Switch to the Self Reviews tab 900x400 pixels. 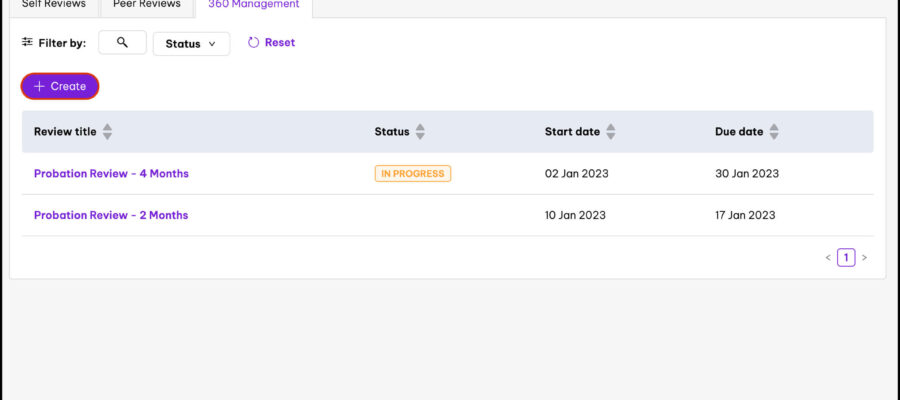pyautogui.click(x=53, y=5)
